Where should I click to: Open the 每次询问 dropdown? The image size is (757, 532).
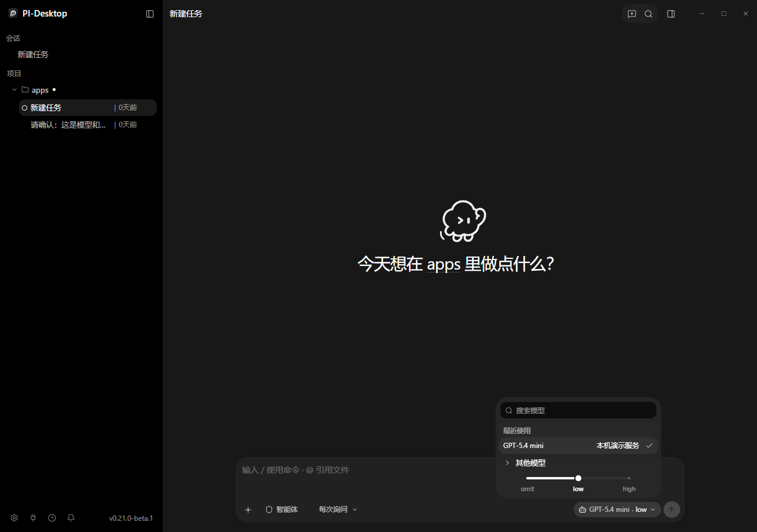coord(338,510)
